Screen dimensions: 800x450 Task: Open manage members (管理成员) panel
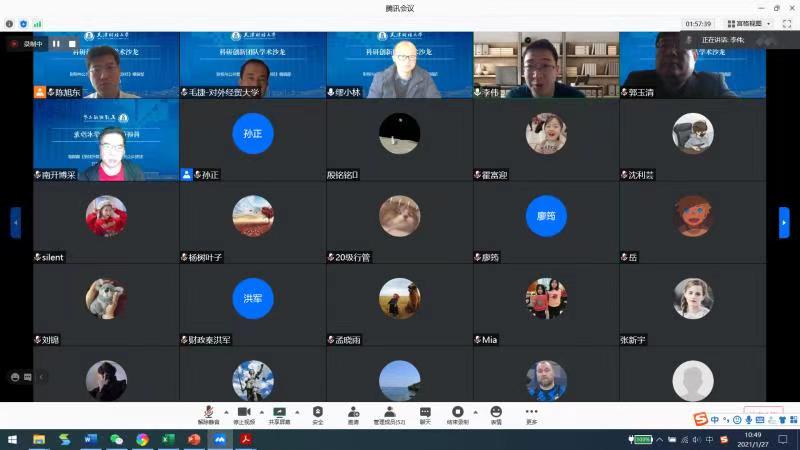[x=389, y=413]
